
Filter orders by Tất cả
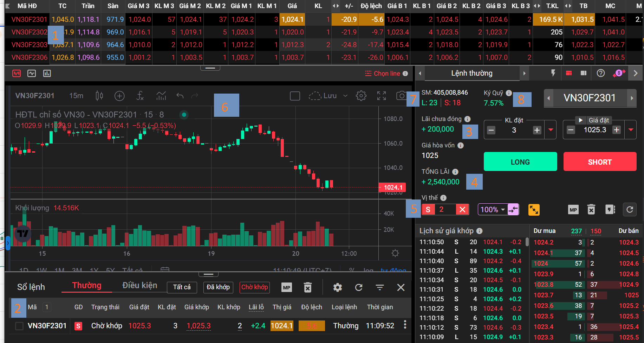pos(182,287)
